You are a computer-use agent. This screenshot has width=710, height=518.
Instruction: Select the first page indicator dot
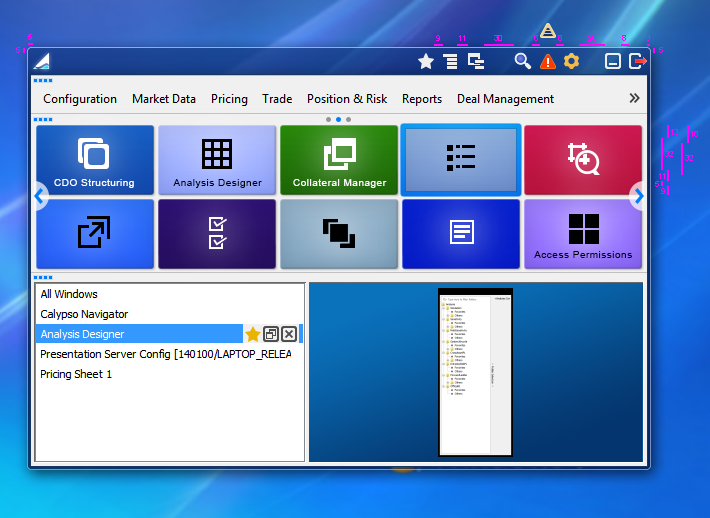pyautogui.click(x=328, y=119)
